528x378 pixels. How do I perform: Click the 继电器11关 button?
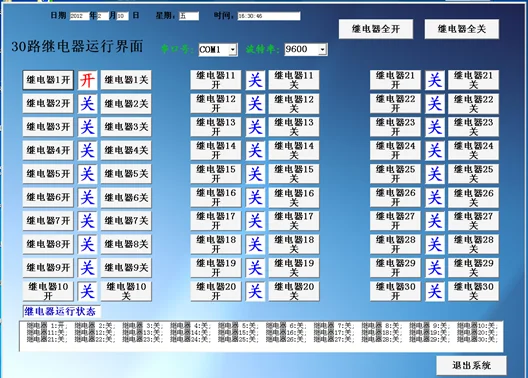(294, 80)
